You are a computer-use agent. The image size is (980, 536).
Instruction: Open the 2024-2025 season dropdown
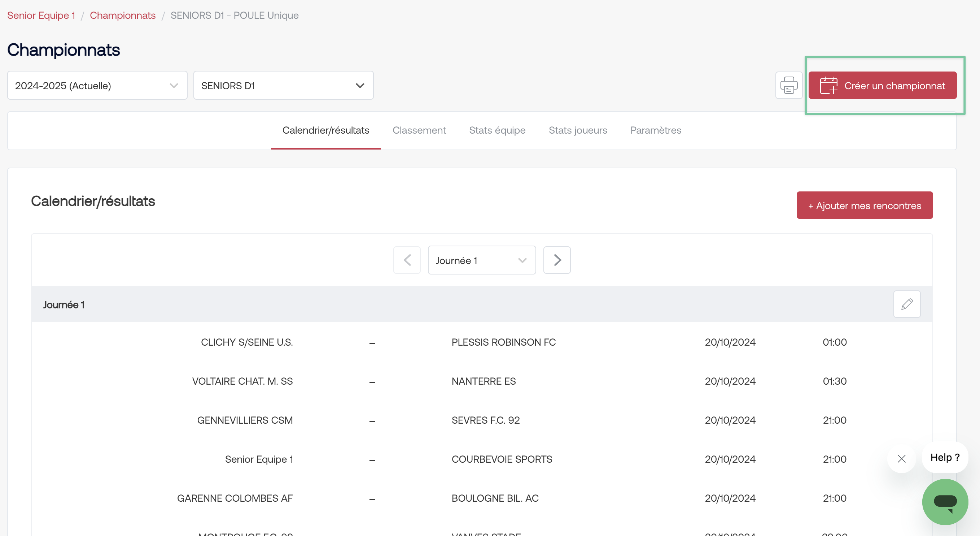(x=97, y=85)
